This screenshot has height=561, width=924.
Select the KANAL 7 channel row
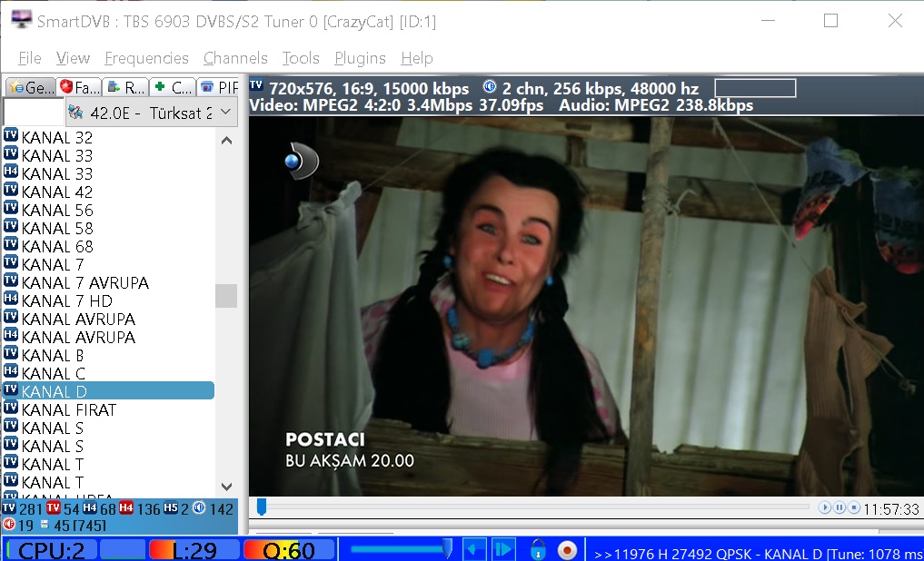click(108, 265)
